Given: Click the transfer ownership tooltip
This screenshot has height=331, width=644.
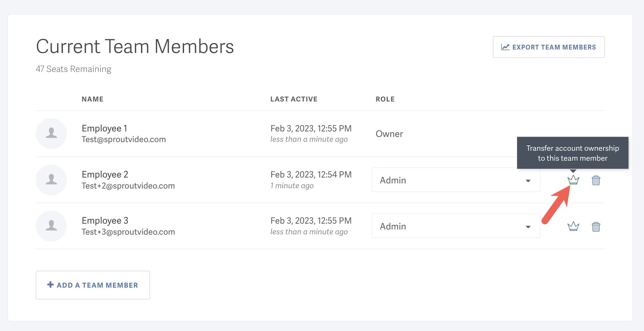Looking at the screenshot, I should (572, 153).
